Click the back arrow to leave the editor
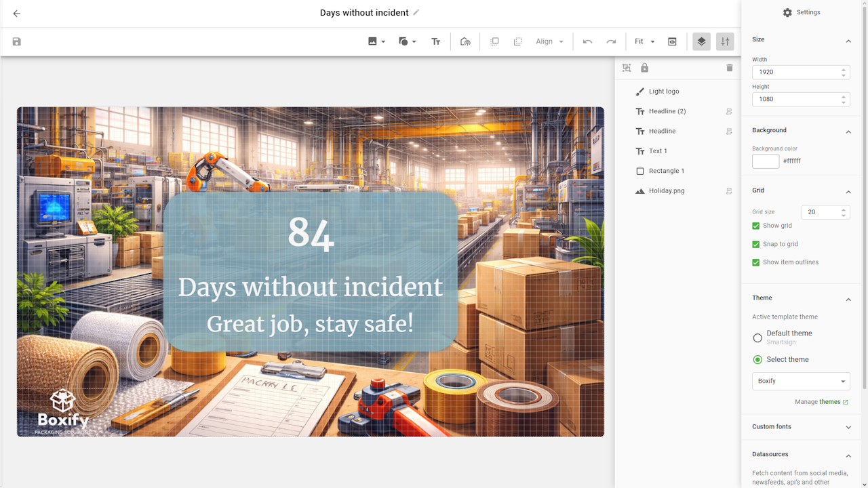 tap(17, 14)
